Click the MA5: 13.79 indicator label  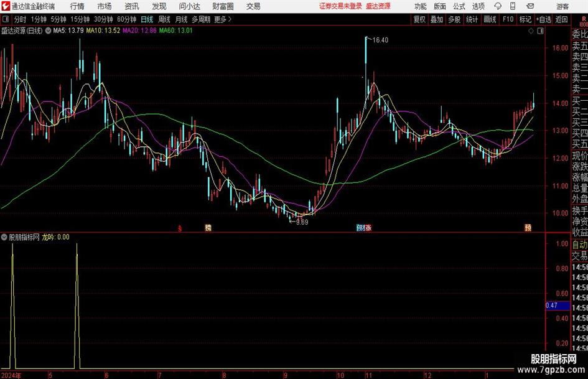[x=68, y=30]
